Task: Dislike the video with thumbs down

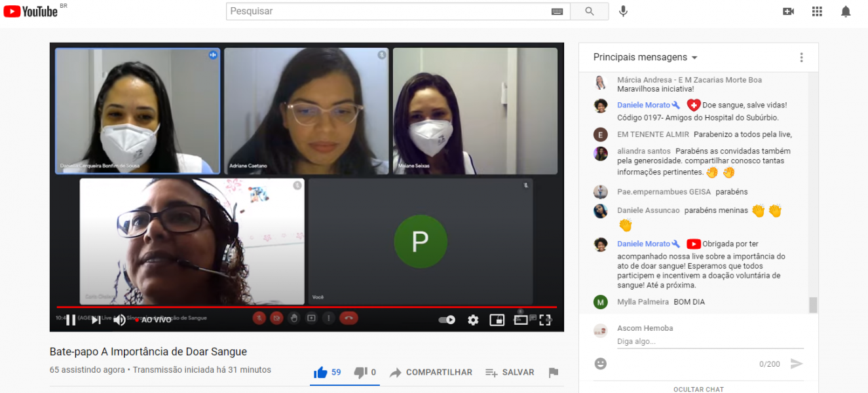Action: (x=360, y=372)
